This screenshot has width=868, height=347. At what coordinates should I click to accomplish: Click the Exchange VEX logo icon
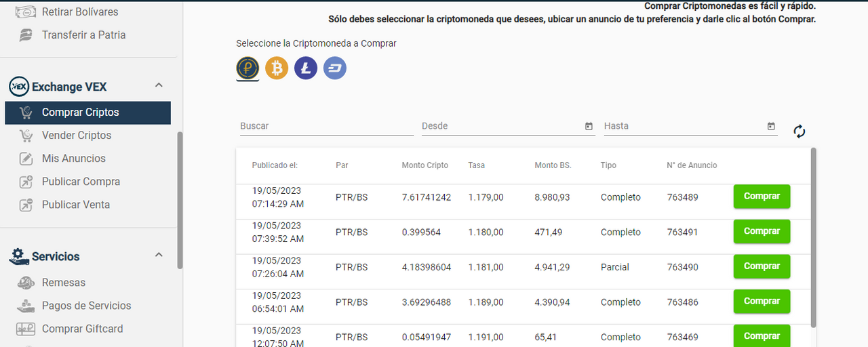(x=18, y=87)
